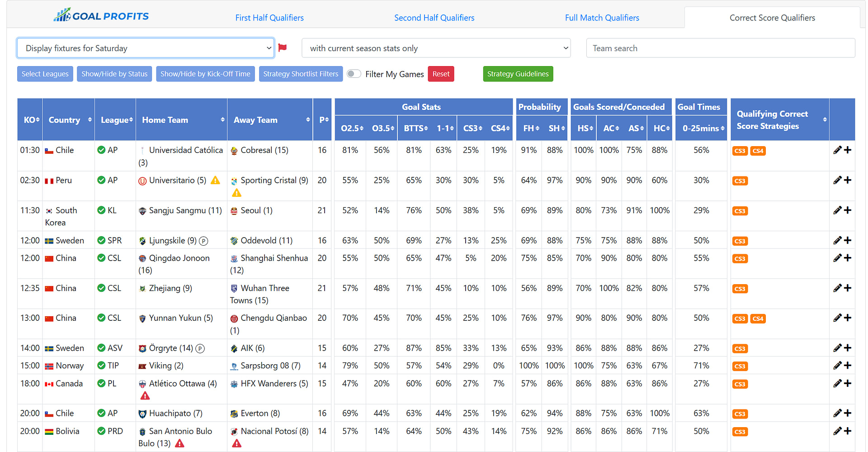Click the yellow warning icon beside Universitario
Viewport: 868px width, 452px height.
[216, 180]
